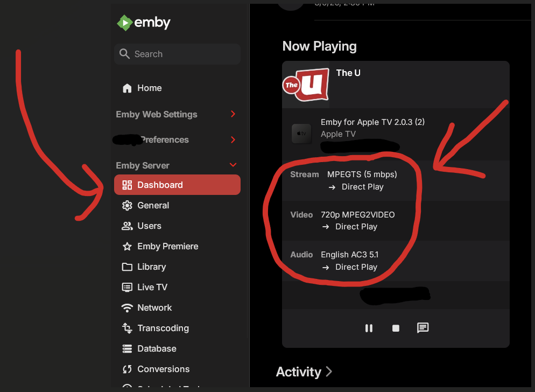Viewport: 535px width, 392px height.
Task: Click the Stream row label
Action: (304, 174)
